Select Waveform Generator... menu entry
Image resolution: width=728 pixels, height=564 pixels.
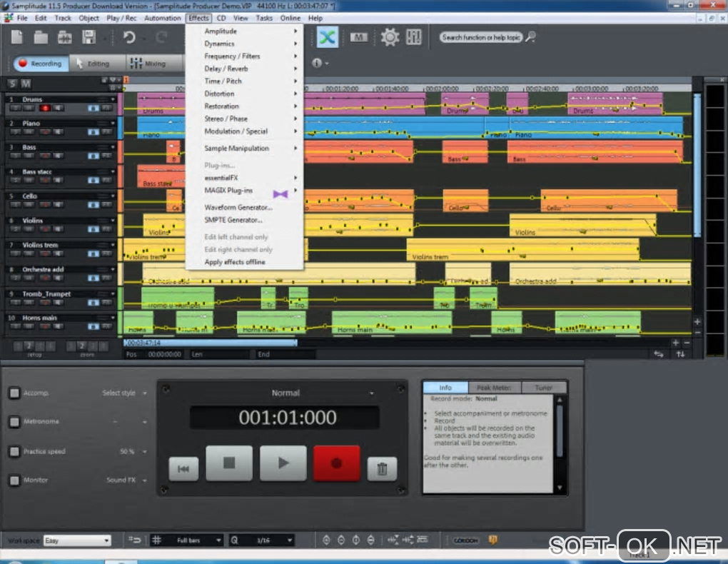[x=245, y=208]
